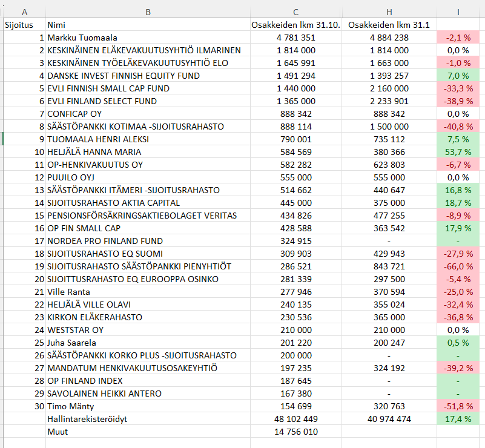
Task: Click the "-33,3 %" change cell
Action: [x=458, y=88]
